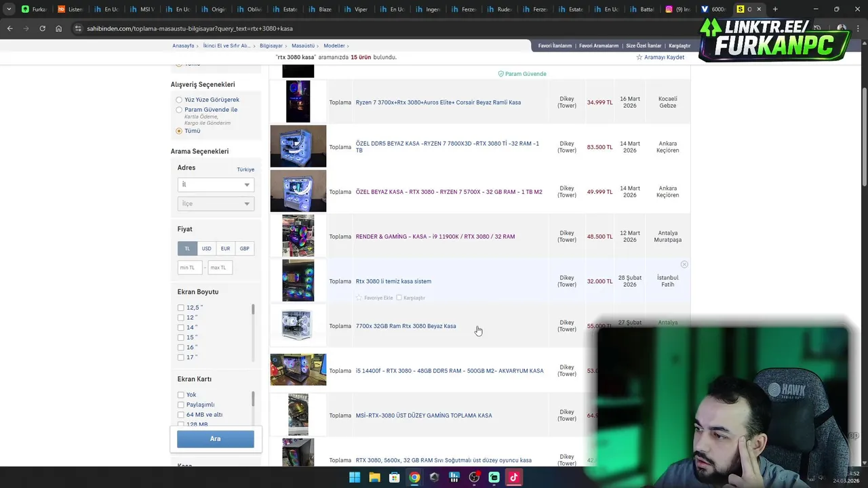Select the EUR currency button
Viewport: 868px width, 488px height.
225,249
